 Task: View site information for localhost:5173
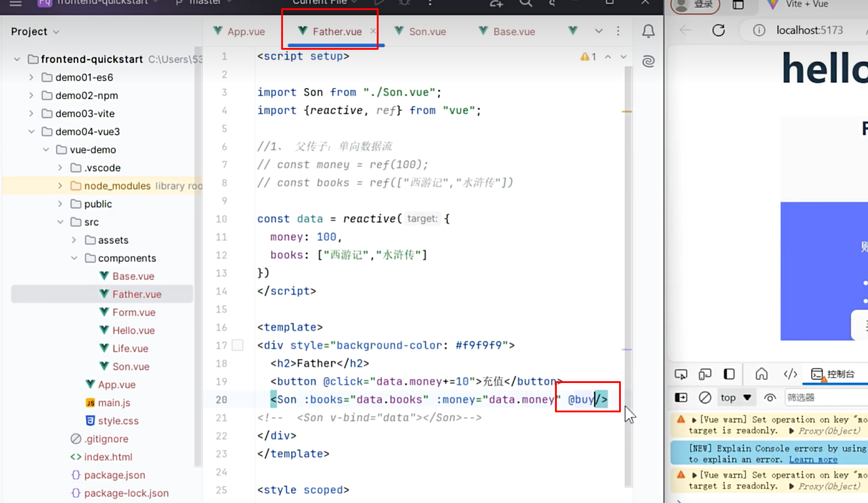click(x=759, y=30)
